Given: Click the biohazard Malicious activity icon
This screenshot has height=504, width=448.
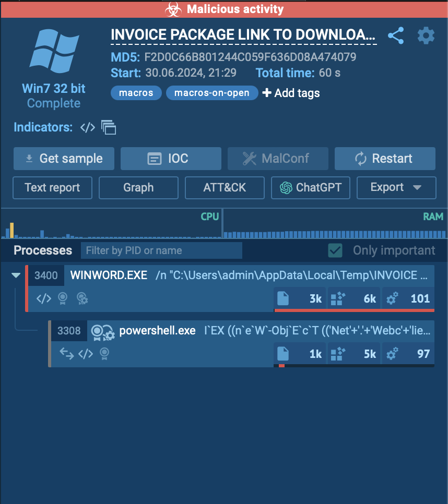Looking at the screenshot, I should point(173,9).
